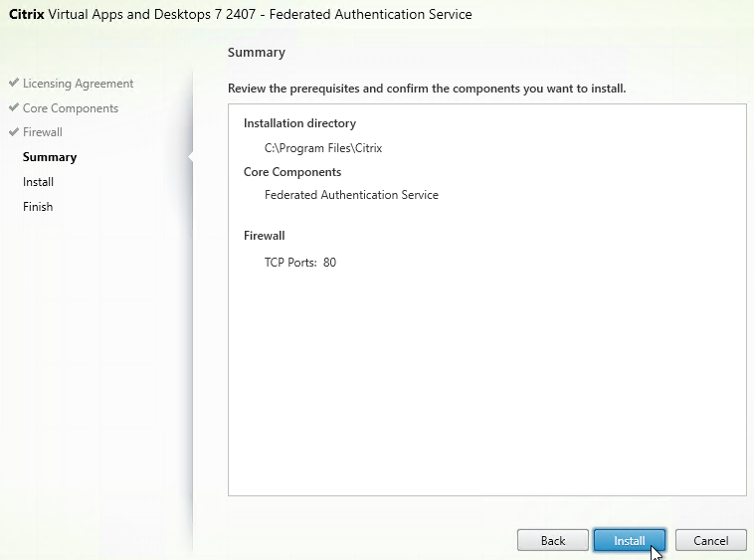This screenshot has height=560, width=754.
Task: Select Federated Authentication Service component entry
Action: [x=351, y=195]
